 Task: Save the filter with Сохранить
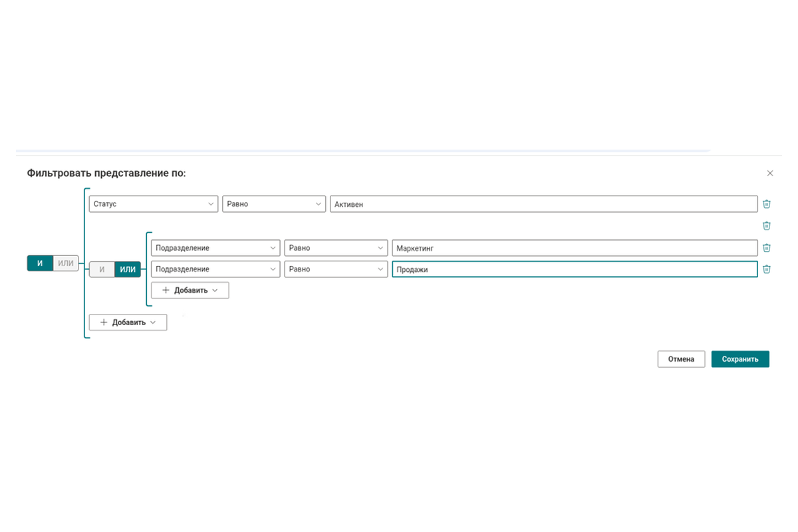click(x=740, y=359)
